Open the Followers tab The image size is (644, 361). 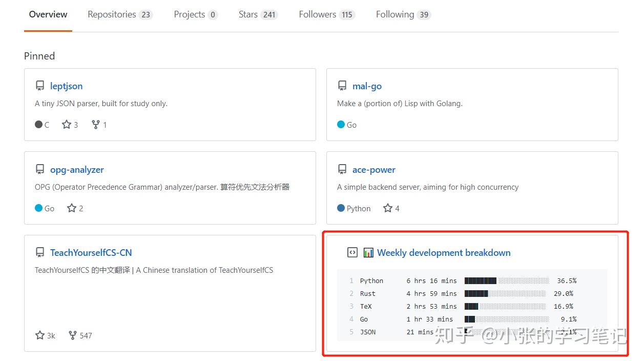pos(317,14)
